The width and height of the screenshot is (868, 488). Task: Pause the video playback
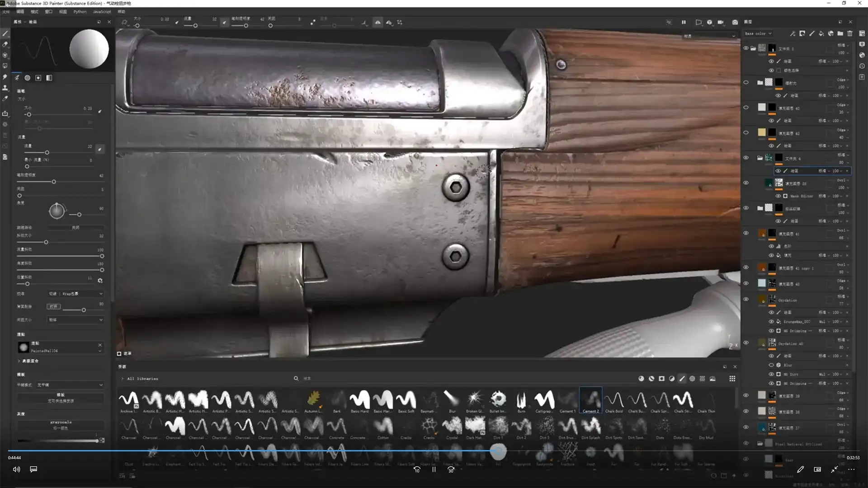[x=434, y=469]
